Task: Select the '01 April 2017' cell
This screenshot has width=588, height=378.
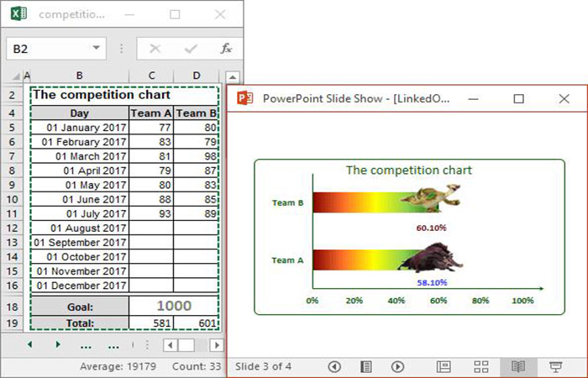Action: click(80, 171)
